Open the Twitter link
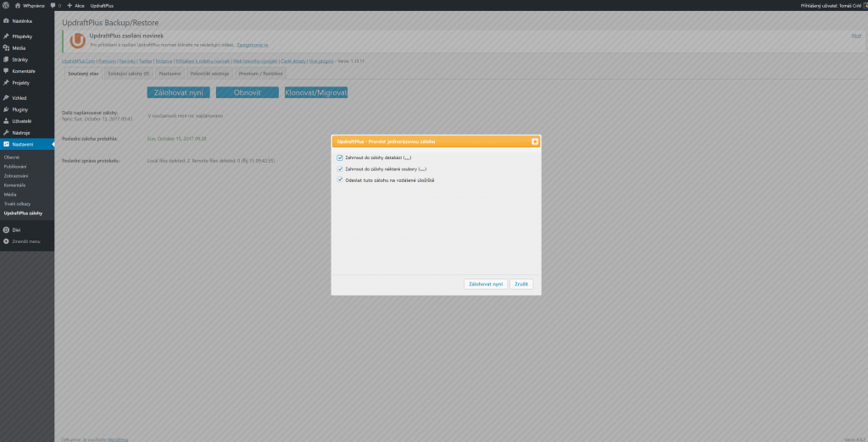Screen dimensions: 868x442 [x=145, y=61]
